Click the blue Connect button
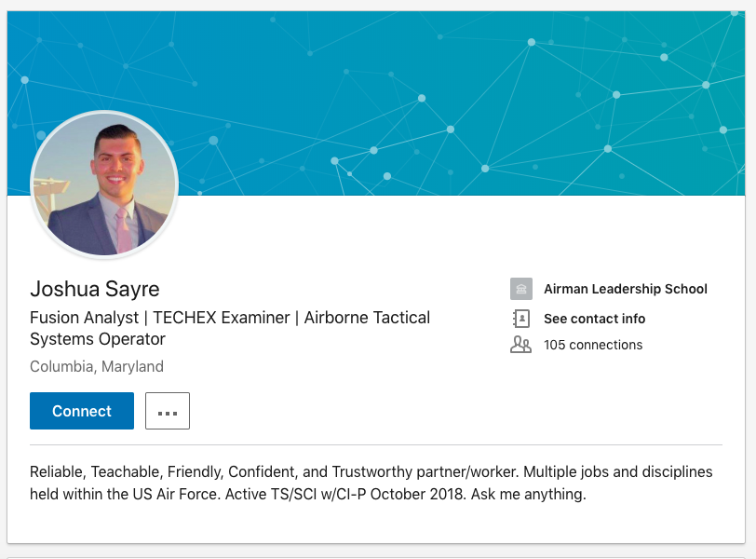 click(82, 411)
